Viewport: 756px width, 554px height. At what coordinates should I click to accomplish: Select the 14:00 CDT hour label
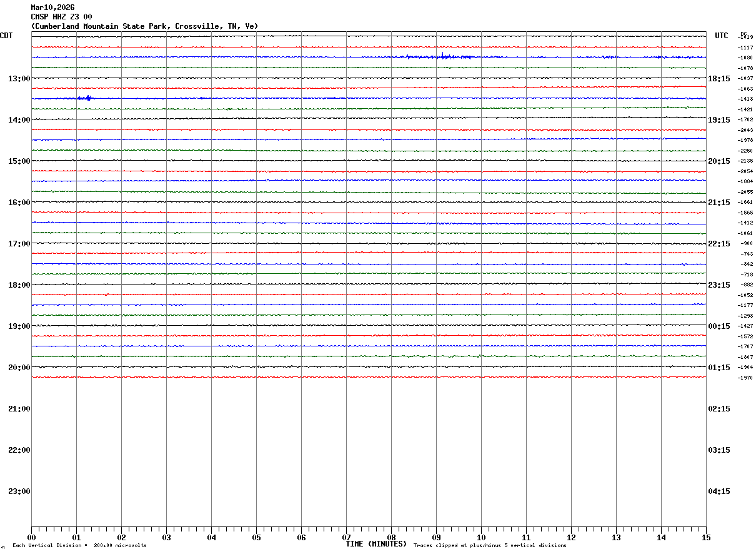tap(19, 120)
